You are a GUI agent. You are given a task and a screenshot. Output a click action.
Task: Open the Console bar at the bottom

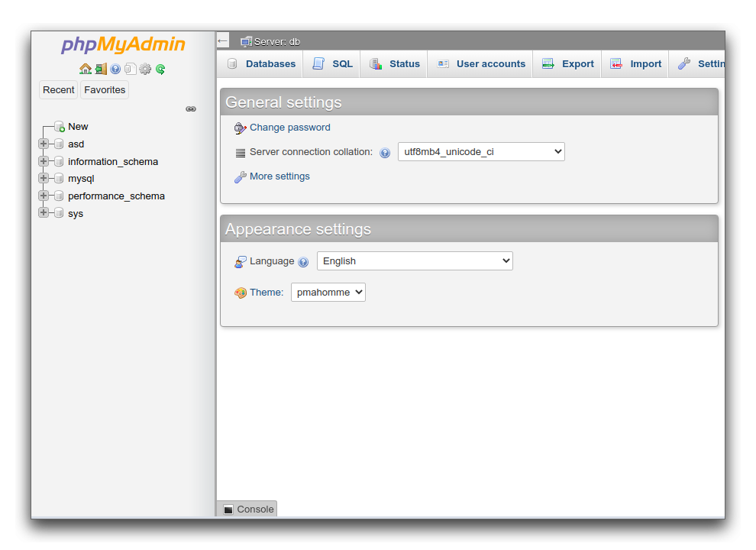[x=247, y=509]
